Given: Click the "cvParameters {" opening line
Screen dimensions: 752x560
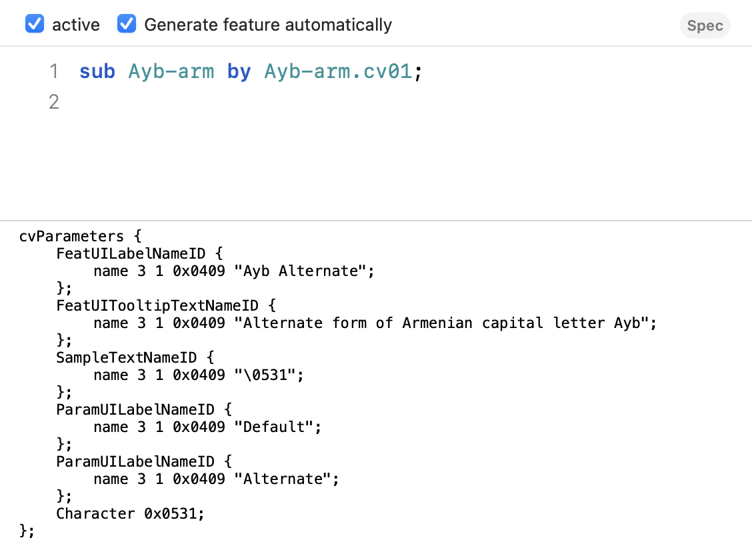Looking at the screenshot, I should pyautogui.click(x=80, y=236).
